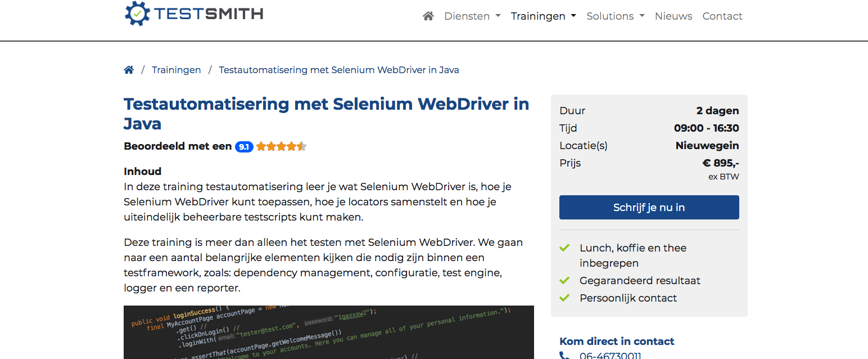Call phone number 06-46730011
Image resolution: width=868 pixels, height=359 pixels.
click(x=610, y=356)
